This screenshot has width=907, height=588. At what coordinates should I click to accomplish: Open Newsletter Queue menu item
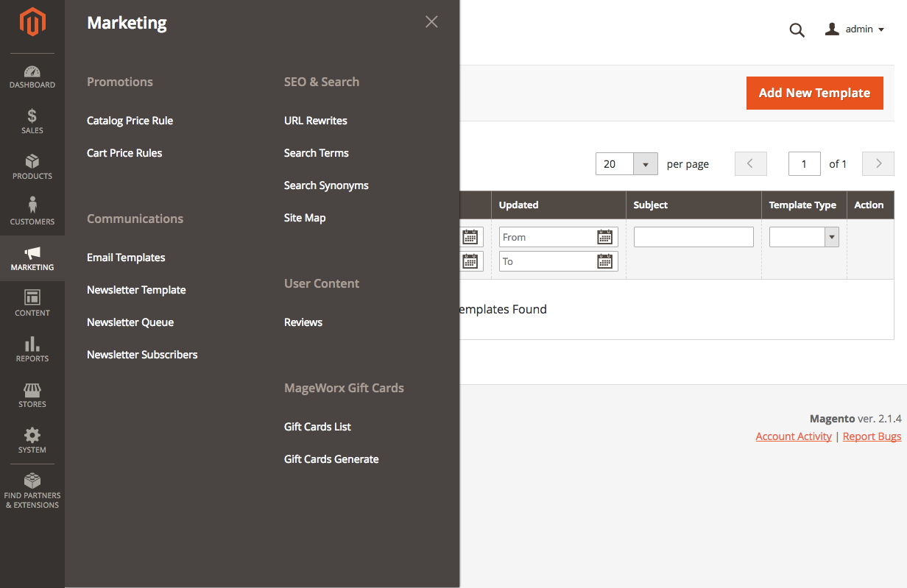click(130, 322)
